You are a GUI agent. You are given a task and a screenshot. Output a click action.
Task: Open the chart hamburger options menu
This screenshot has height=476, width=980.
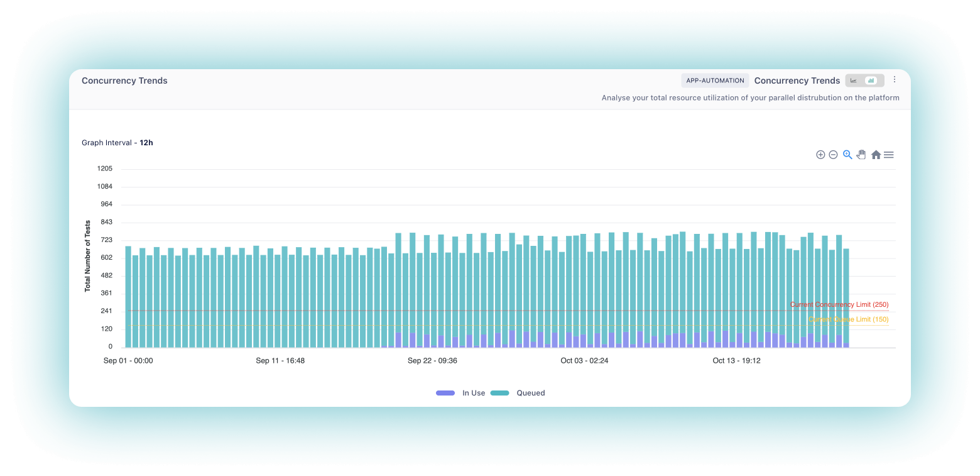[889, 154]
